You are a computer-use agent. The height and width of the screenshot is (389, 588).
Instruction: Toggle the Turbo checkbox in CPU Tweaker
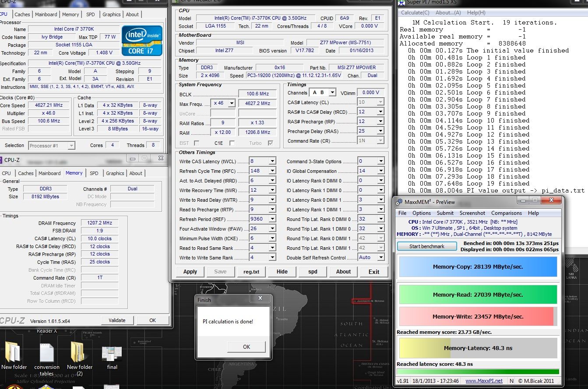coord(271,143)
